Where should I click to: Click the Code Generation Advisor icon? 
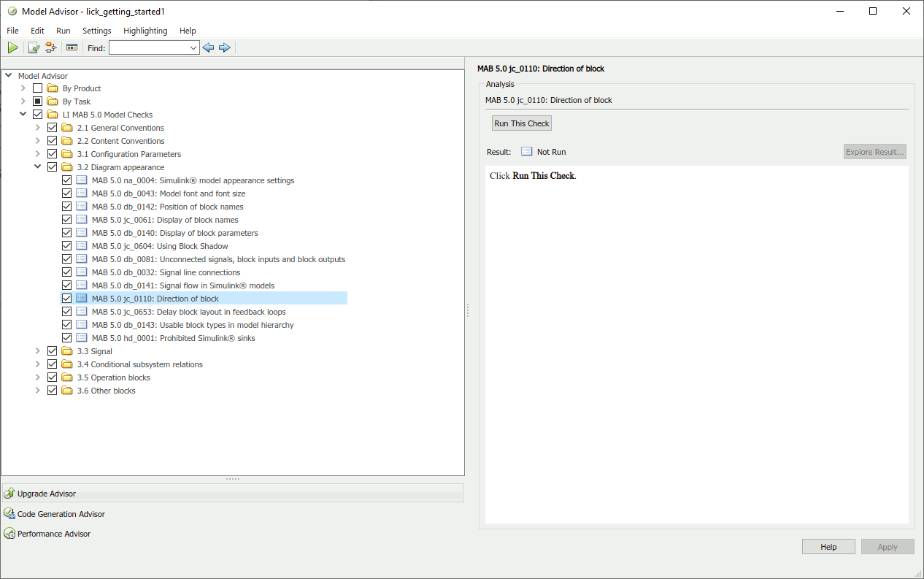9,513
